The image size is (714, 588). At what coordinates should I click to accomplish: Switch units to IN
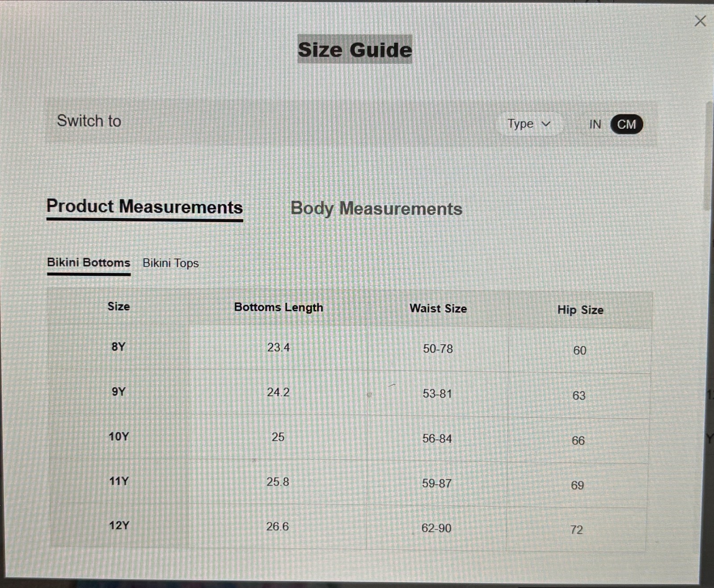pyautogui.click(x=595, y=125)
